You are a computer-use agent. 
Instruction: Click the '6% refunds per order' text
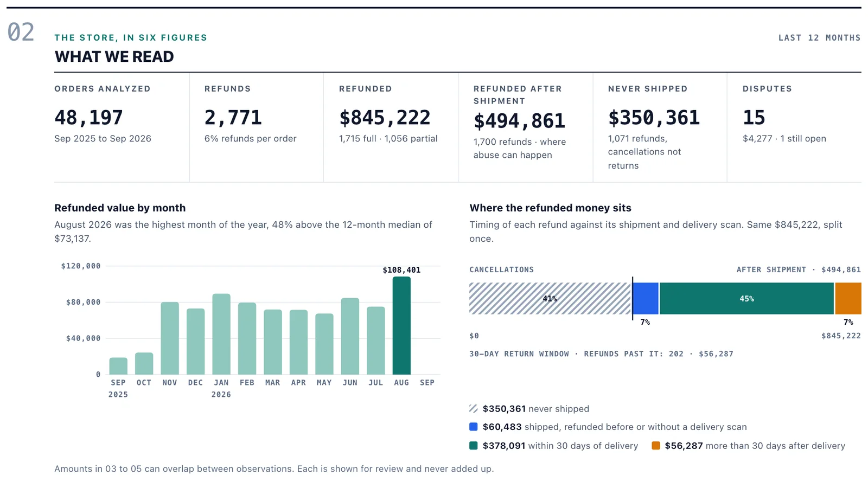click(251, 138)
